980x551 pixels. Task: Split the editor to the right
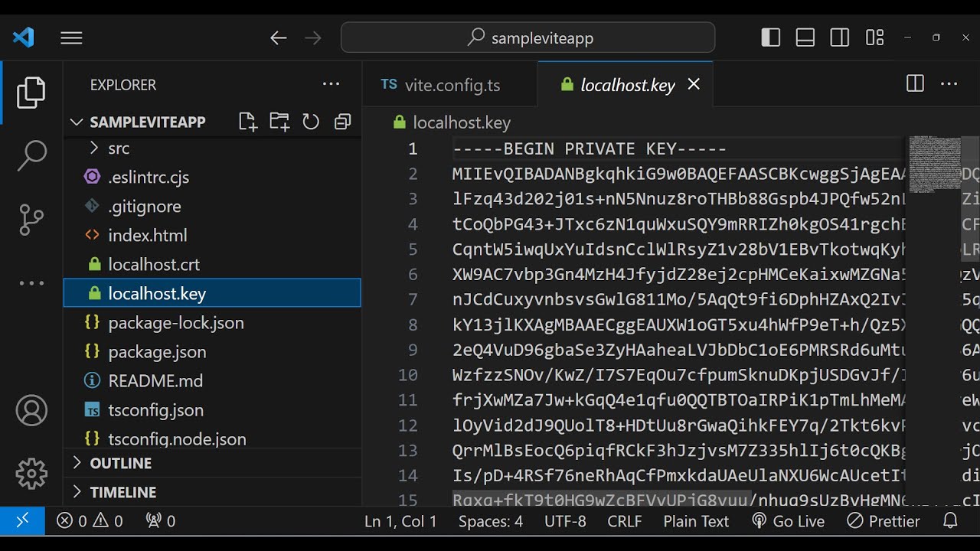[915, 84]
